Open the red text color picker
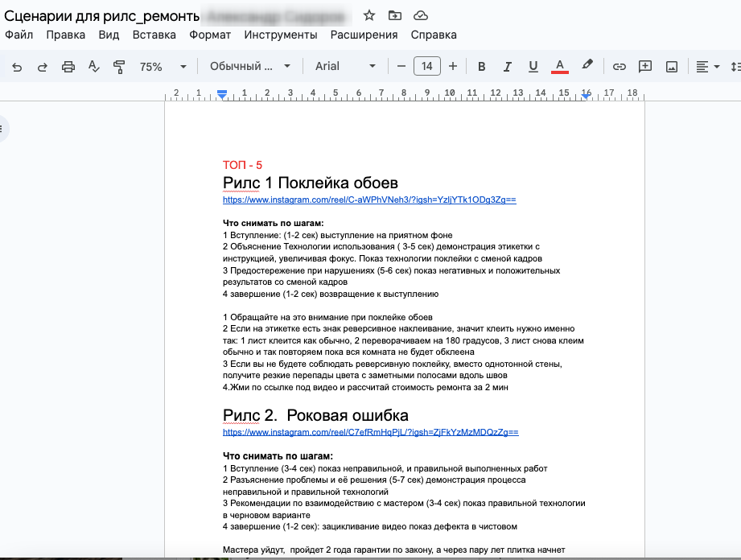Viewport: 741px width, 560px height. pyautogui.click(x=559, y=66)
